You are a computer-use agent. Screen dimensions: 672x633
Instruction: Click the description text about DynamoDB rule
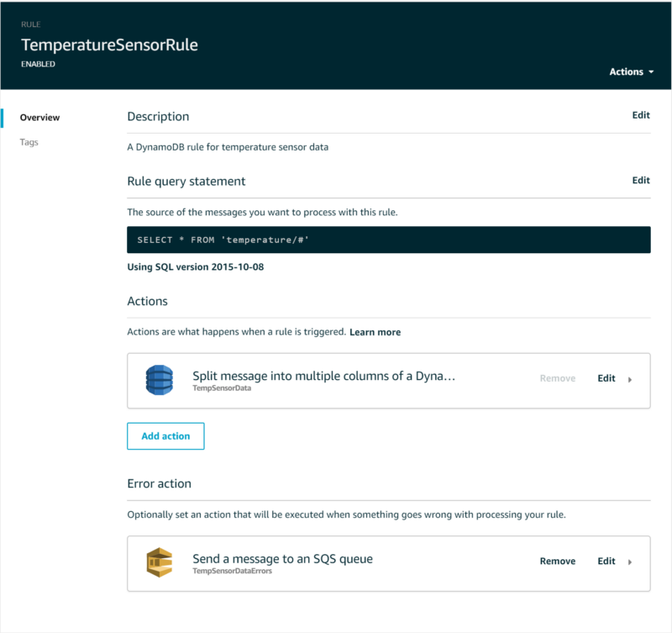(228, 147)
